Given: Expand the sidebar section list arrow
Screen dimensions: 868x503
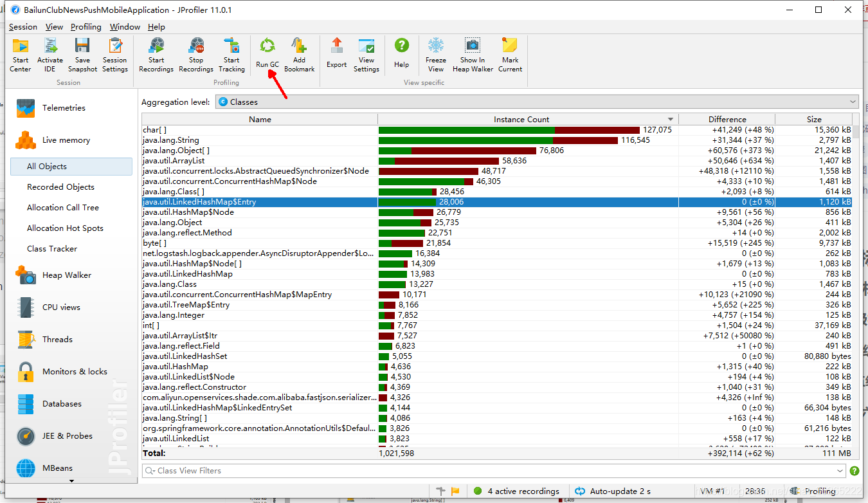Looking at the screenshot, I should [71, 480].
